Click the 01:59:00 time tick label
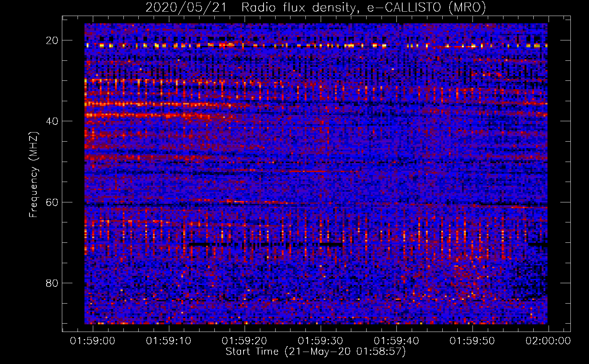The width and height of the screenshot is (589, 364). [92, 341]
